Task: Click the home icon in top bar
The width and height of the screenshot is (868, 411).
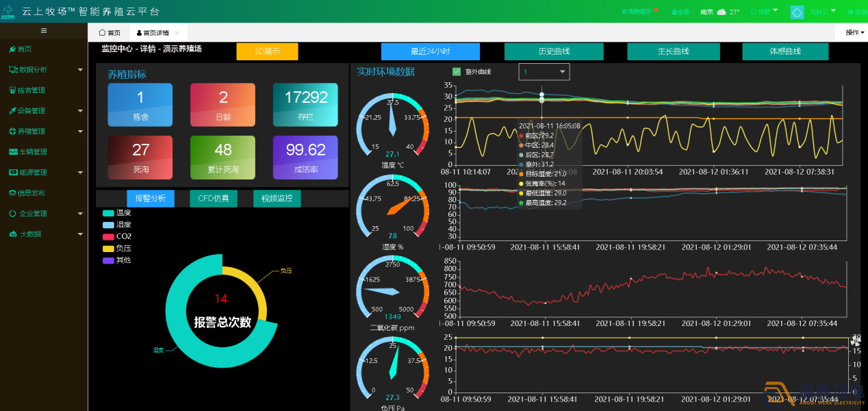Action: (797, 12)
